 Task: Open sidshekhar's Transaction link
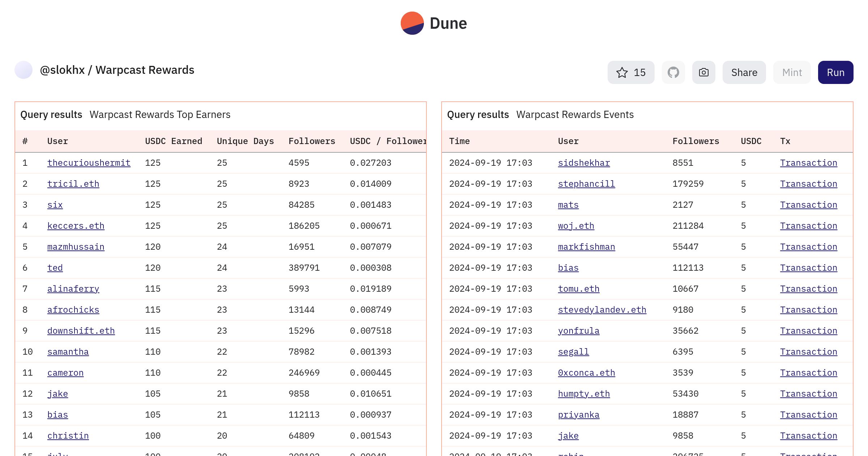click(x=808, y=163)
